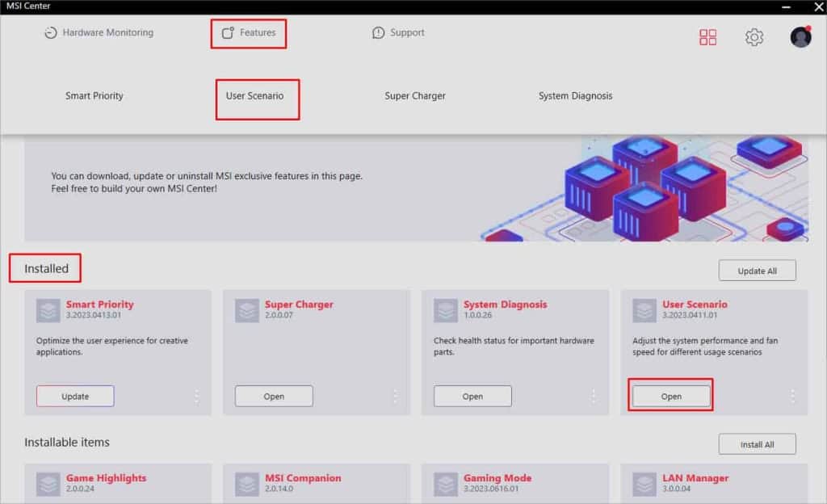The height and width of the screenshot is (504, 827).
Task: Expand Smart Priority three-dot options menu
Action: click(x=196, y=397)
